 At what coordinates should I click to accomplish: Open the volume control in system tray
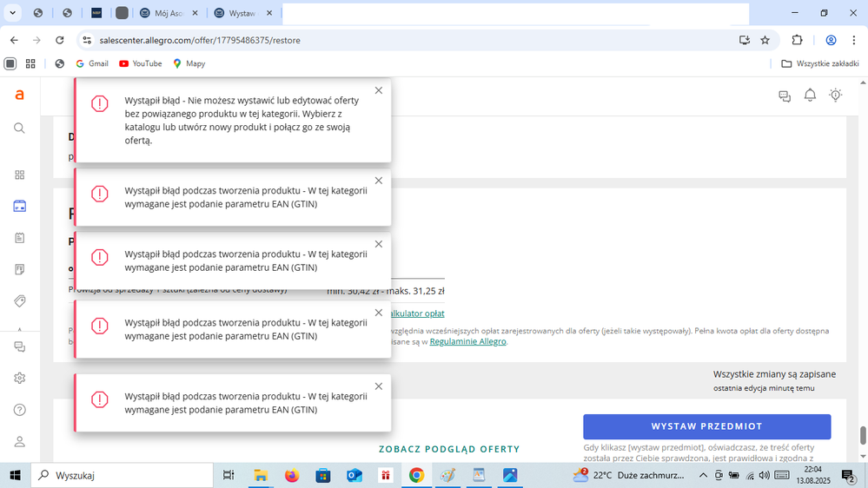click(765, 475)
